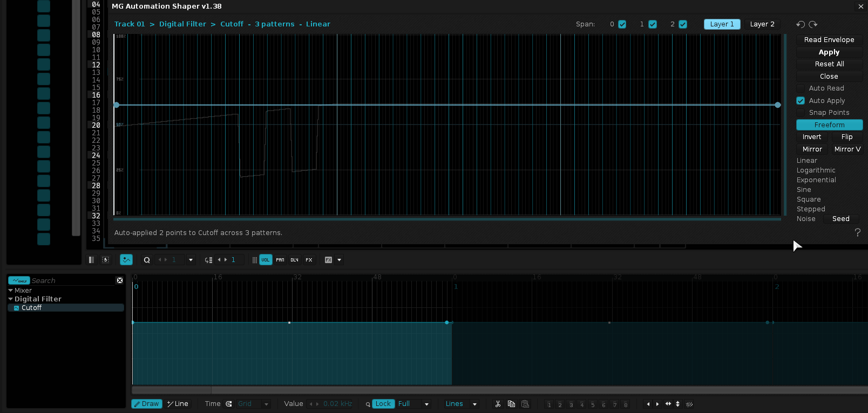Toggle the automation envelope view icon
Viewport: 868px width, 413px height.
tap(126, 260)
